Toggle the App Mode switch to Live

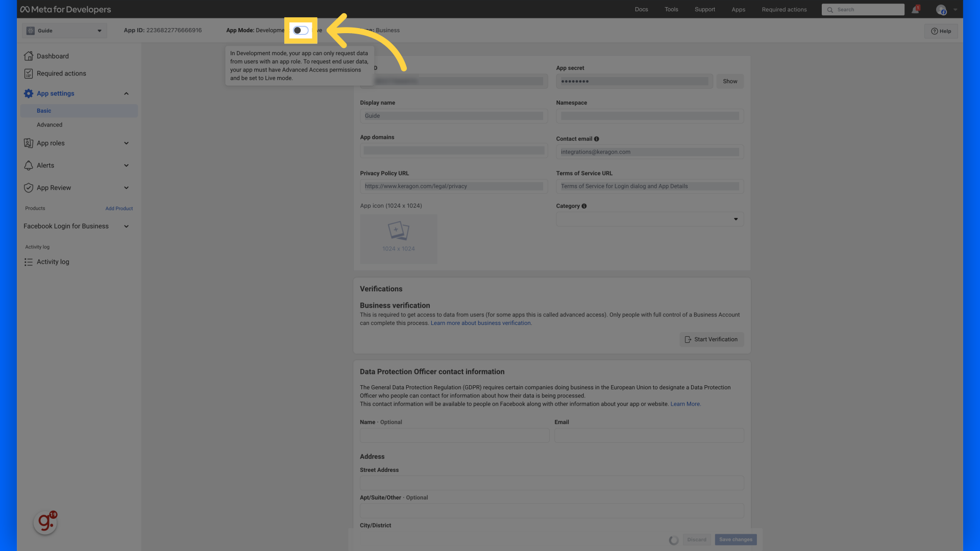pos(301,31)
